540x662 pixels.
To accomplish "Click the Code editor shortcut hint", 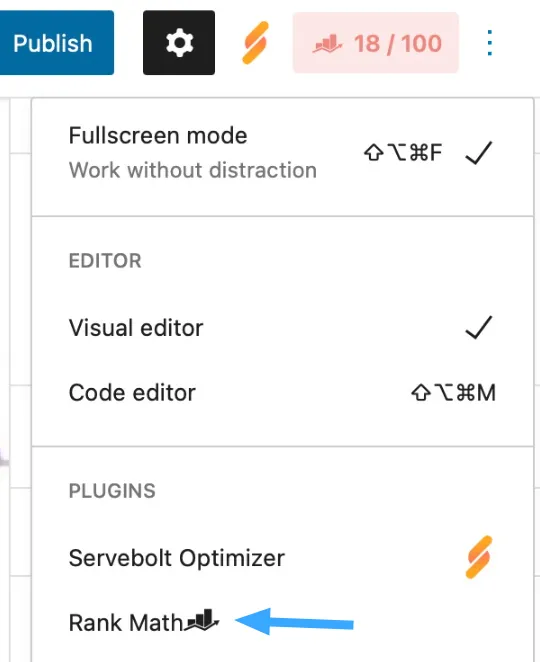I will point(453,393).
